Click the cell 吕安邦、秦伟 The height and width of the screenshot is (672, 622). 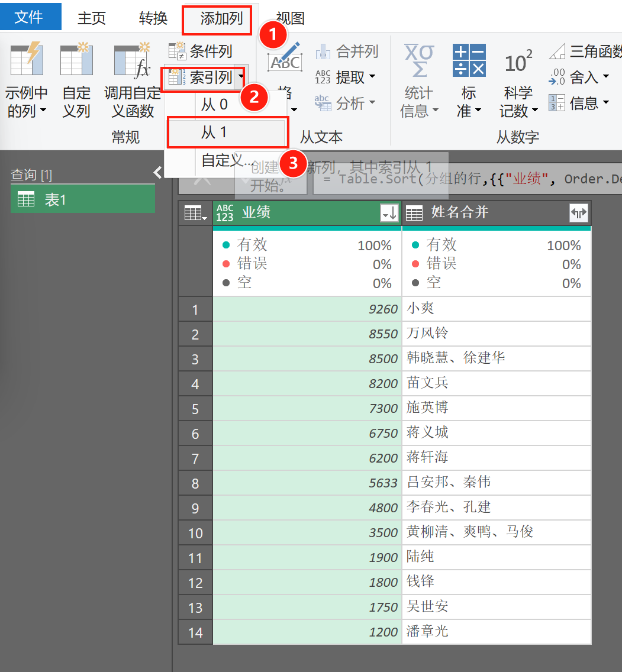(497, 483)
